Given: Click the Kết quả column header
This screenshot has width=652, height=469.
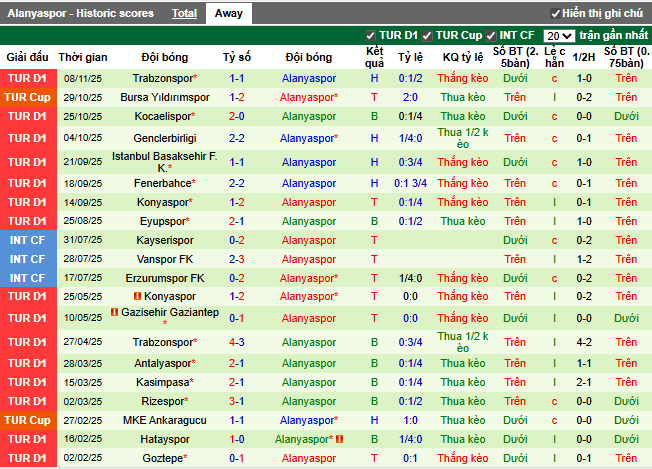Looking at the screenshot, I should pyautogui.click(x=374, y=57).
